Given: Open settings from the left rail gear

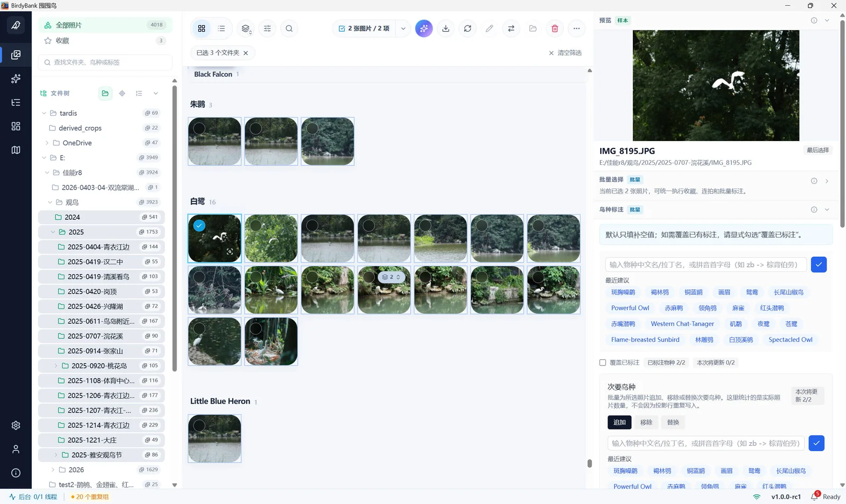Looking at the screenshot, I should click(16, 425).
